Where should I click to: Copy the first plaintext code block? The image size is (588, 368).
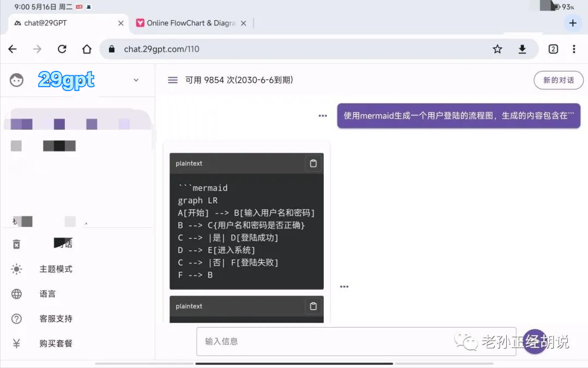tap(313, 164)
